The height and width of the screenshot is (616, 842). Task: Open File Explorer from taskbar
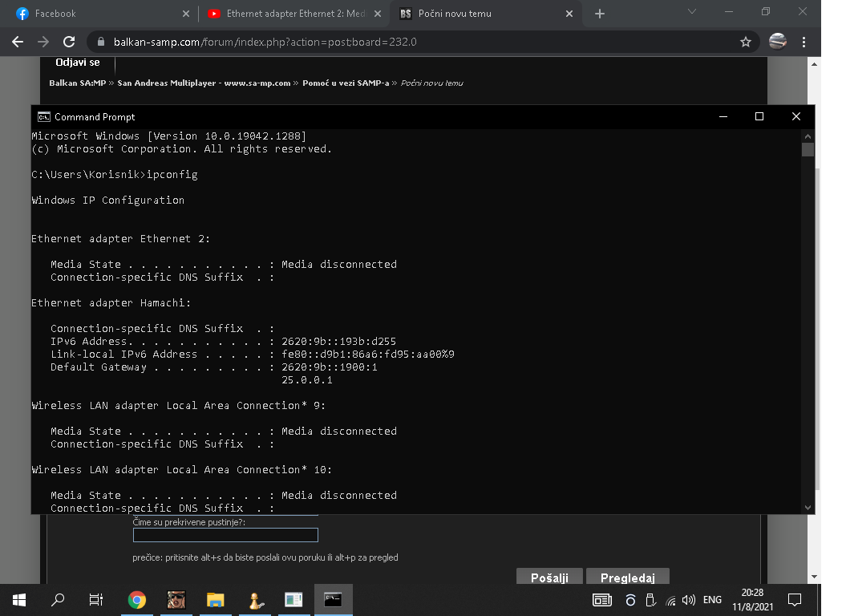point(216,600)
